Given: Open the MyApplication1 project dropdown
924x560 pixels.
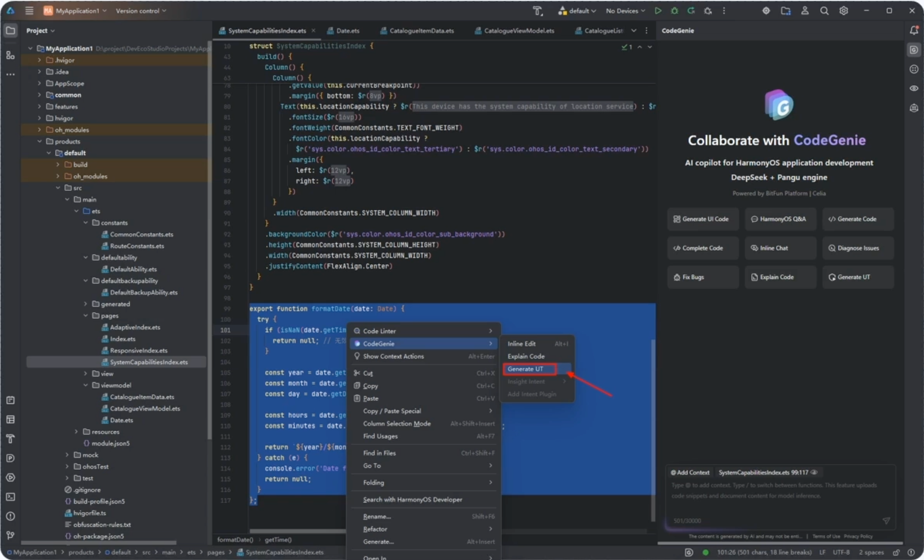Looking at the screenshot, I should (x=75, y=11).
